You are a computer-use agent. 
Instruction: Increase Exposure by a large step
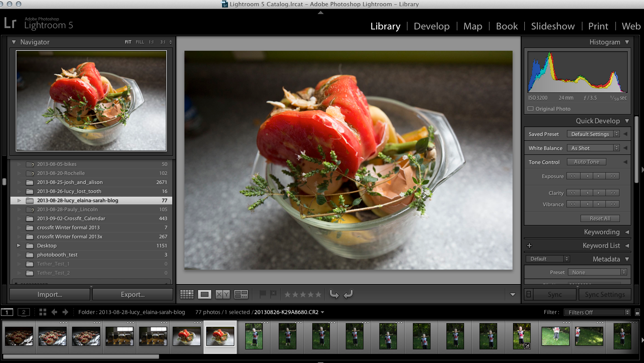click(613, 176)
